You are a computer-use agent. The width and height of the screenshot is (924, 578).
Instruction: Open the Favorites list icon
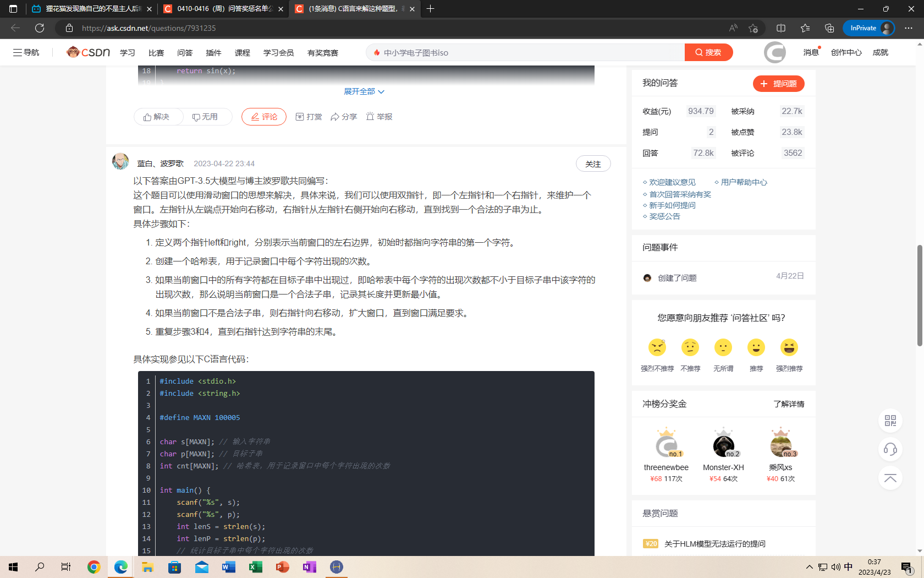coord(805,28)
